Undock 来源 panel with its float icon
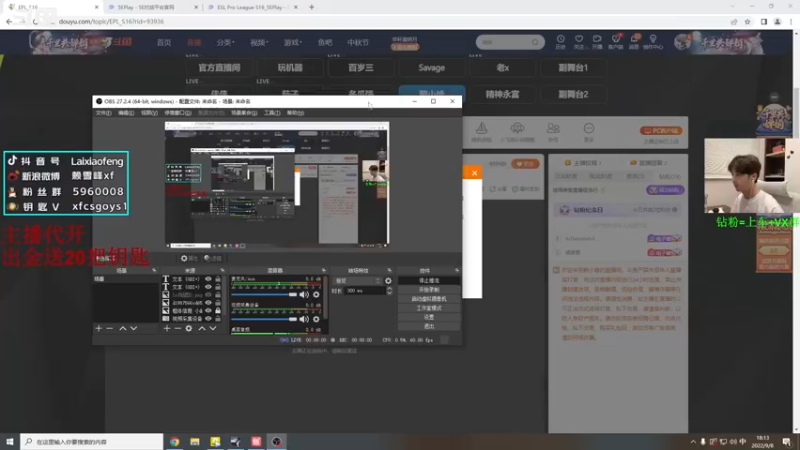This screenshot has width=800, height=450. click(222, 270)
